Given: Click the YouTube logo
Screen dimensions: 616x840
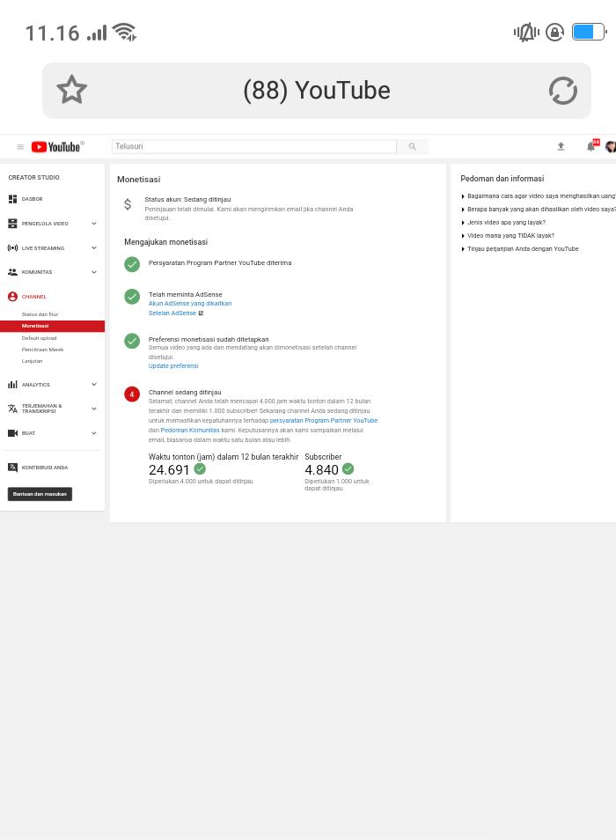Looking at the screenshot, I should click(x=57, y=147).
